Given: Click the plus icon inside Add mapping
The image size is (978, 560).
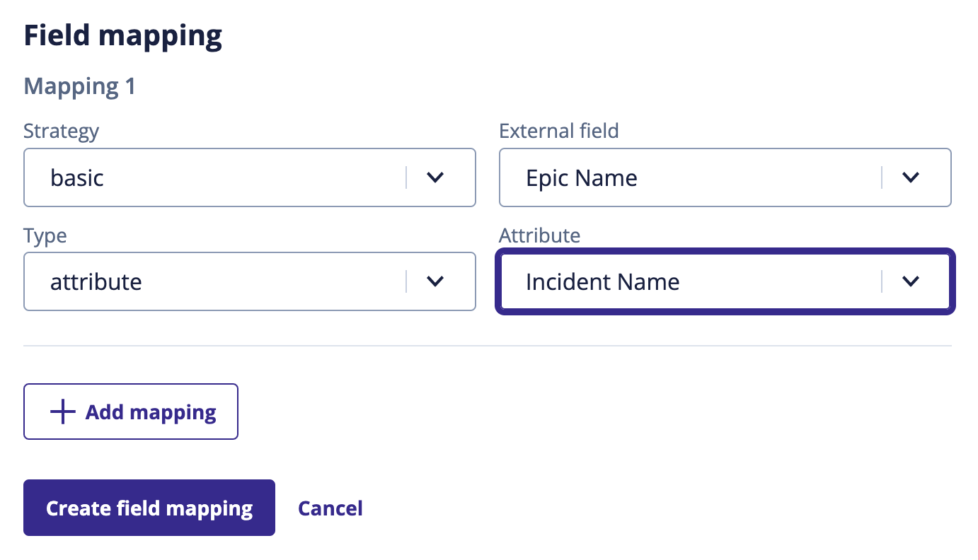Looking at the screenshot, I should (x=62, y=411).
